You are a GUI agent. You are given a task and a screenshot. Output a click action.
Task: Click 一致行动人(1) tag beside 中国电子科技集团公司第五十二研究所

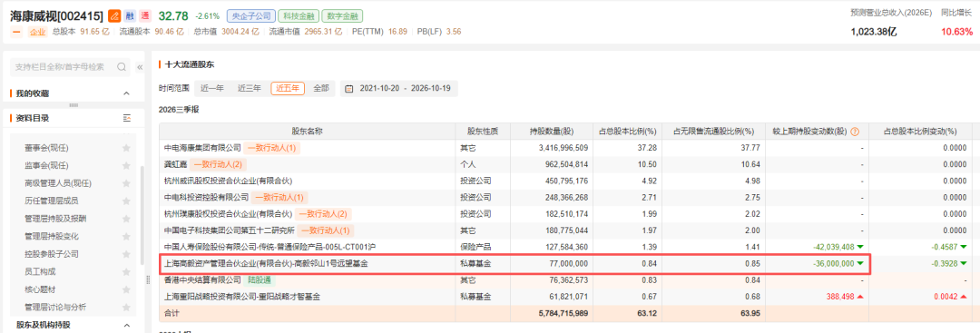(325, 230)
